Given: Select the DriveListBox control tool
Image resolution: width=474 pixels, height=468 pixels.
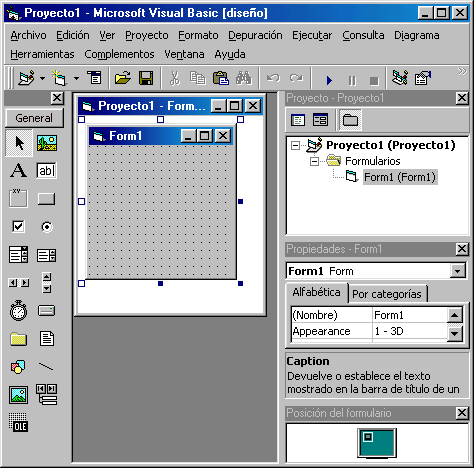Looking at the screenshot, I should point(46,311).
